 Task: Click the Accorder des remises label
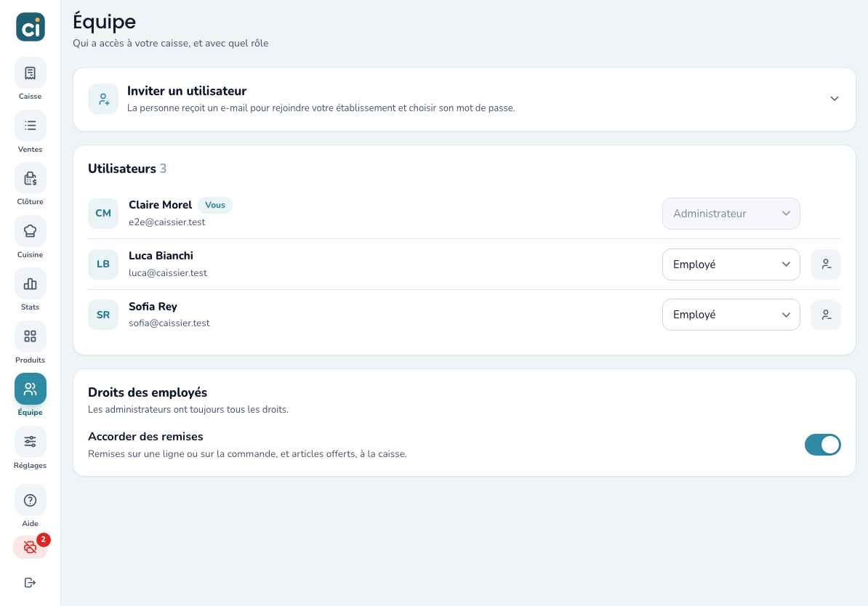pos(145,437)
